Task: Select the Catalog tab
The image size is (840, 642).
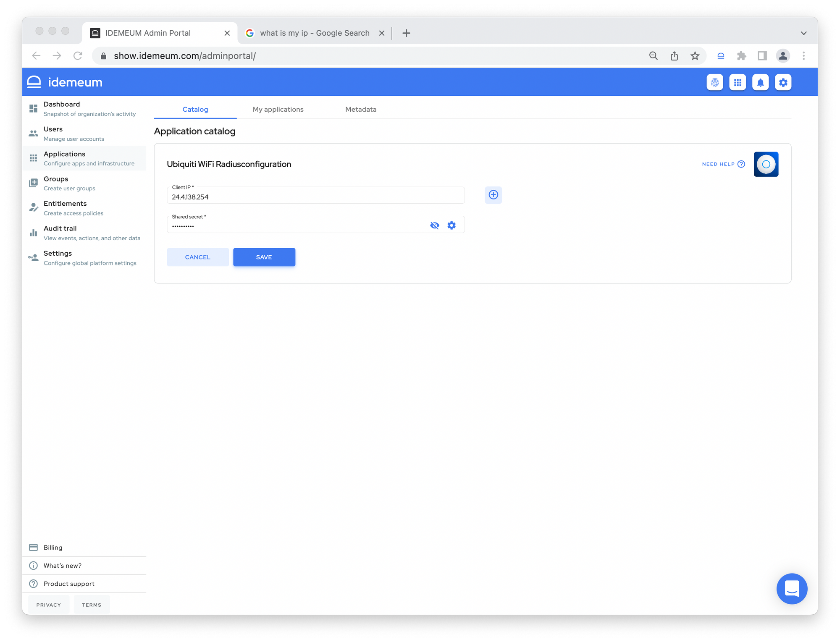Action: 195,109
